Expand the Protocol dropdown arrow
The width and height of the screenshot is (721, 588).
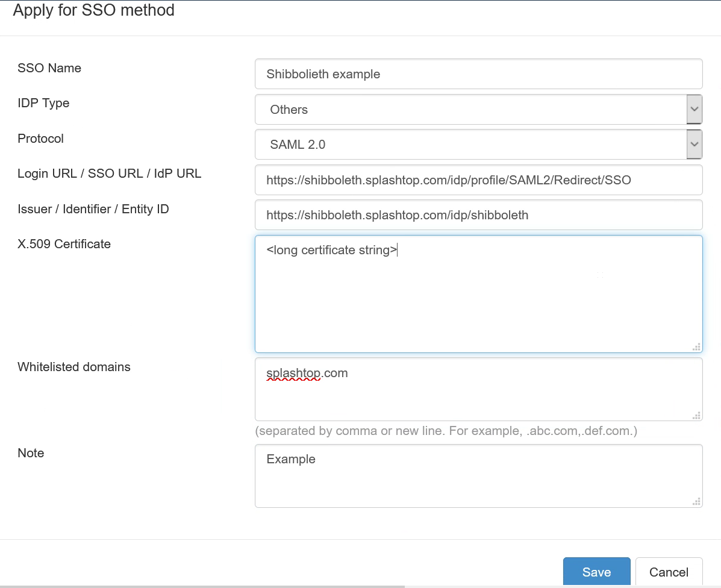694,145
